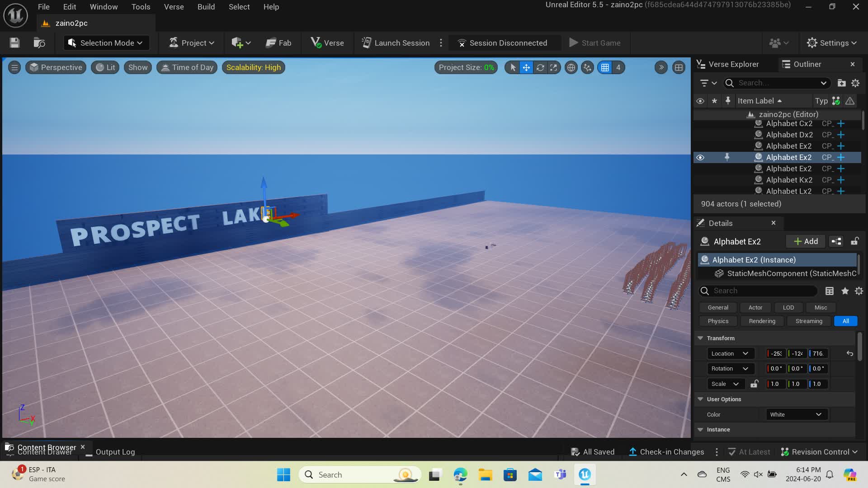
Task: Open the Build menu
Action: click(x=206, y=7)
